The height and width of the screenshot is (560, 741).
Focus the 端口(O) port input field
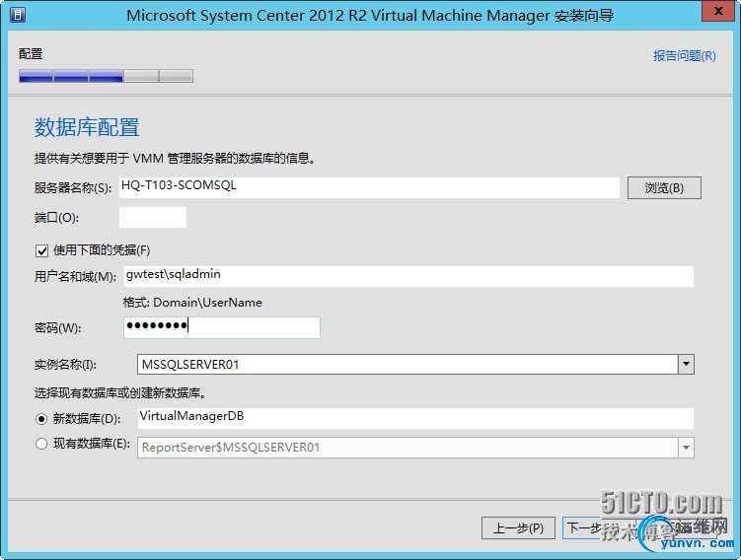pyautogui.click(x=153, y=217)
